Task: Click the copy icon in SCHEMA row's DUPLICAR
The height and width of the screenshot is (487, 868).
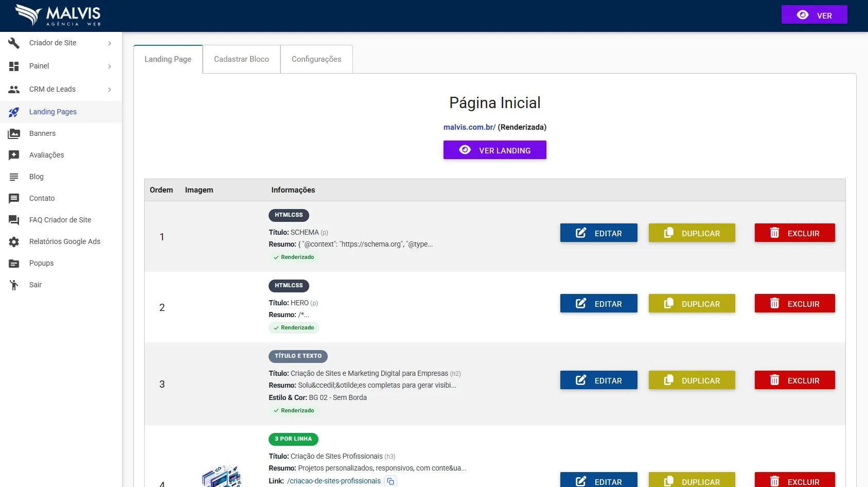Action: point(668,233)
